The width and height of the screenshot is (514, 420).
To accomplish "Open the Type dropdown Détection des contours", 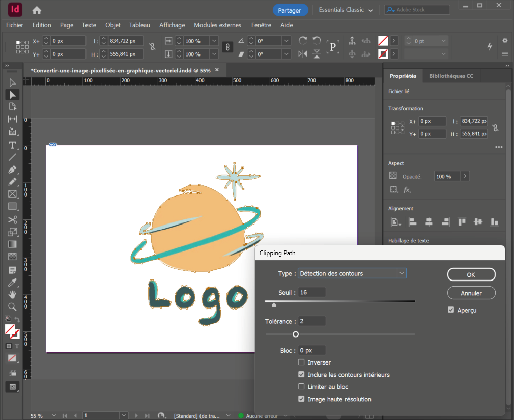I will click(x=352, y=273).
